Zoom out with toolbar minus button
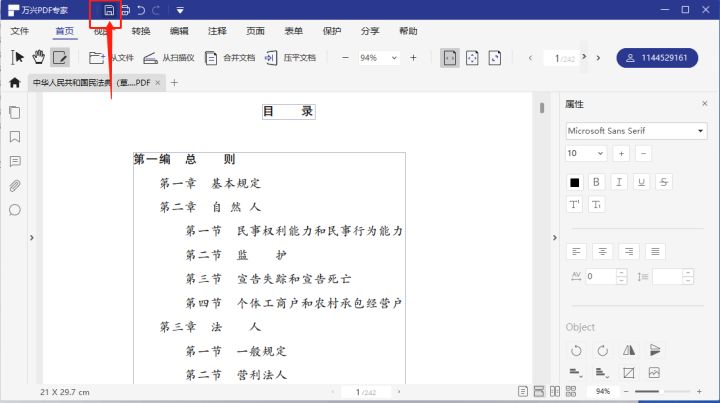This screenshot has width=720, height=403. click(x=345, y=58)
